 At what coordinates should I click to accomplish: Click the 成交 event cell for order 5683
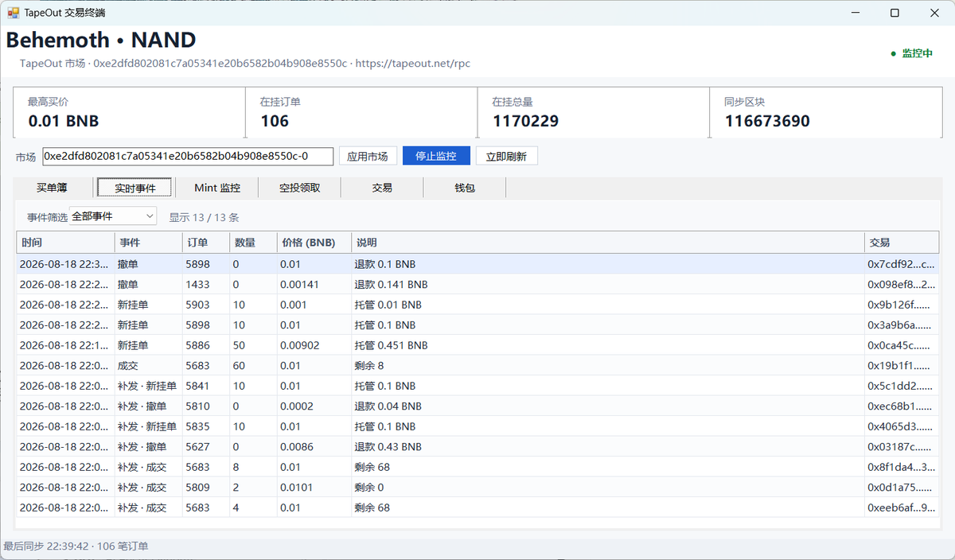click(149, 365)
